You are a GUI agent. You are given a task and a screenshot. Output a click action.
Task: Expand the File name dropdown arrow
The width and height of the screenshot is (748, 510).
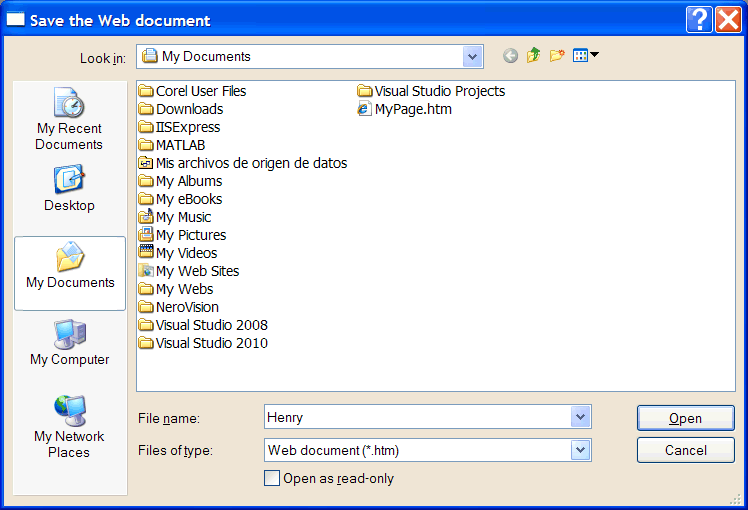(x=580, y=417)
